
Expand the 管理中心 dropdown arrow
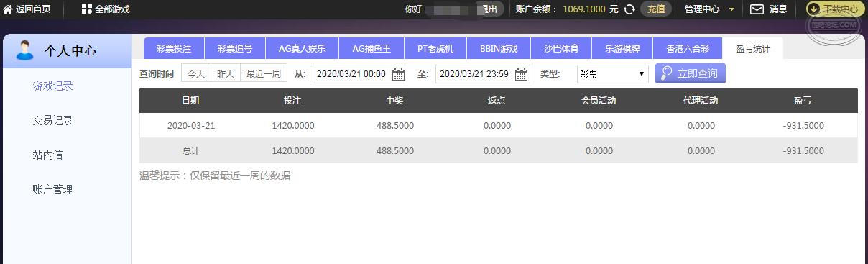[731, 9]
